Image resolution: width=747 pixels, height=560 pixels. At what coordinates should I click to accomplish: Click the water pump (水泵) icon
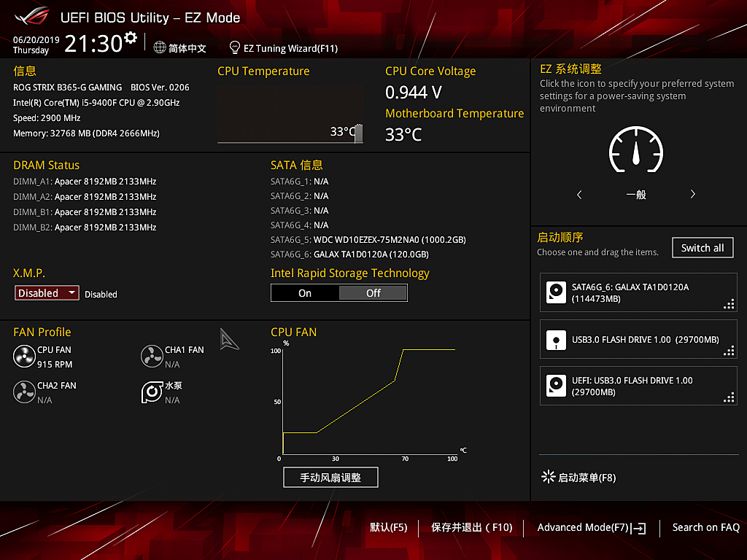click(152, 392)
